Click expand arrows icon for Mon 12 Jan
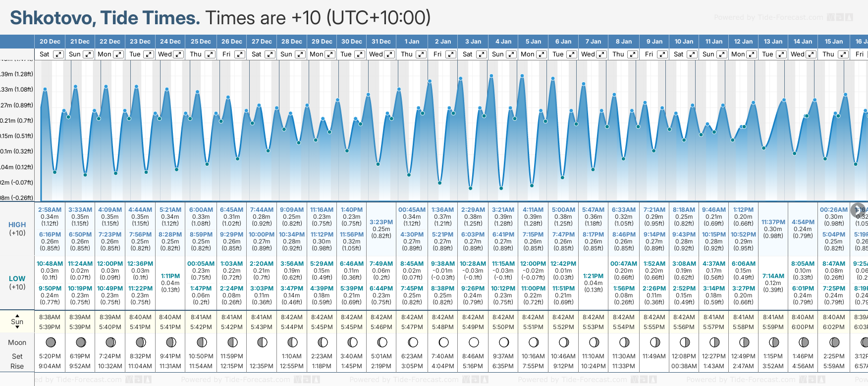The width and height of the screenshot is (868, 386). 752,54
